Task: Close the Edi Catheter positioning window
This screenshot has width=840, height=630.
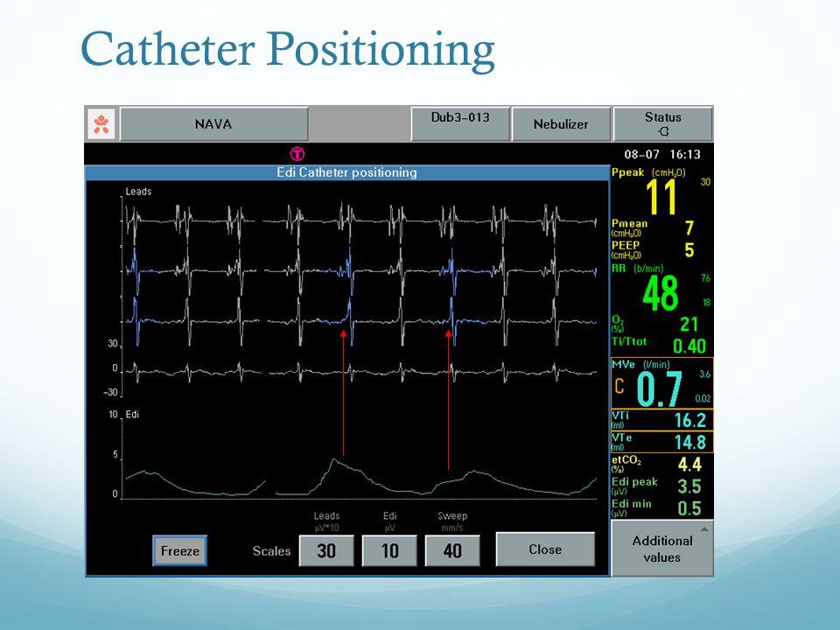Action: pos(545,549)
